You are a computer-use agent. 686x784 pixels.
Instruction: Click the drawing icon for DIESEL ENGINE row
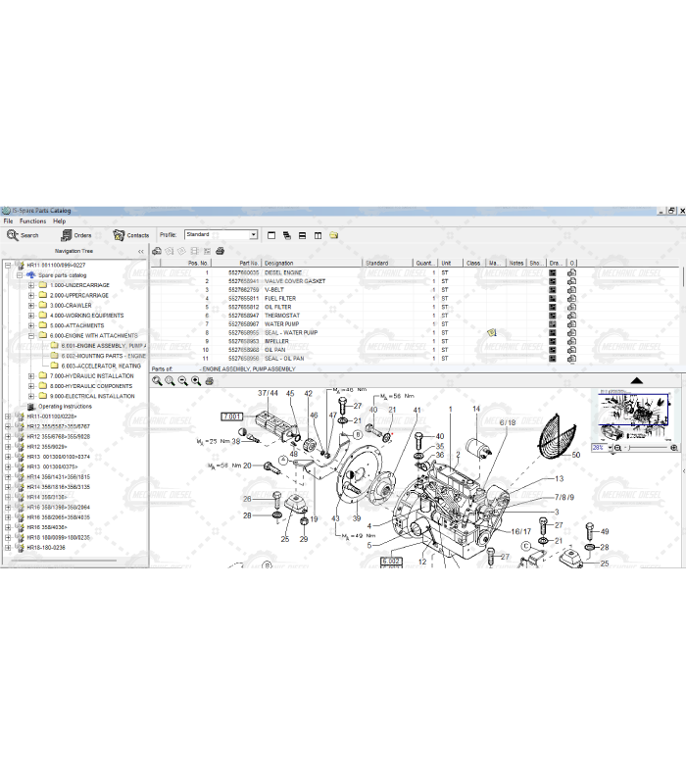tap(553, 272)
